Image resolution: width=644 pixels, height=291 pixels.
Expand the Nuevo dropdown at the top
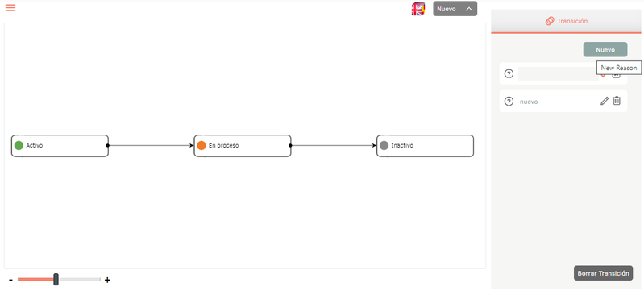pyautogui.click(x=455, y=9)
